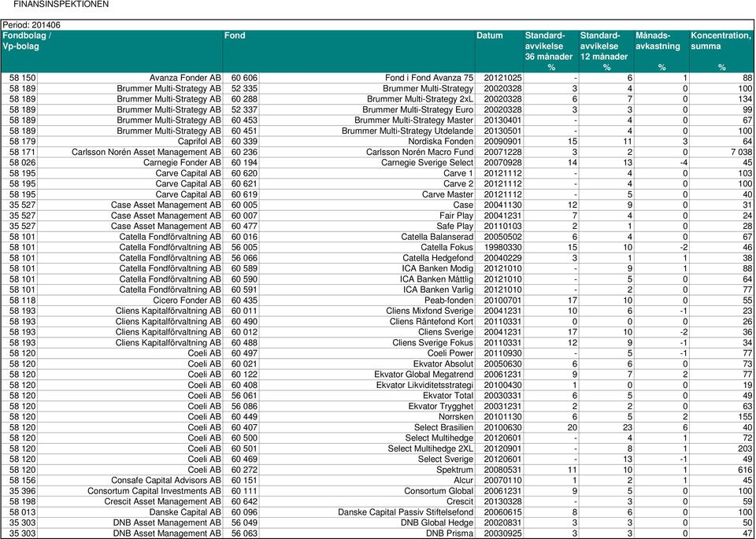Click Crescit Asset Management AB

click(x=163, y=502)
